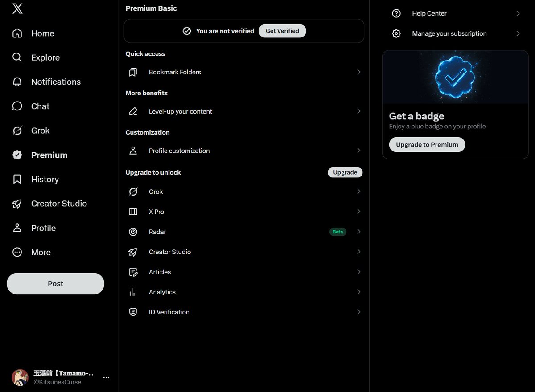Click Manage your subscription chevron
Viewport: 535px width, 392px height.
(518, 33)
